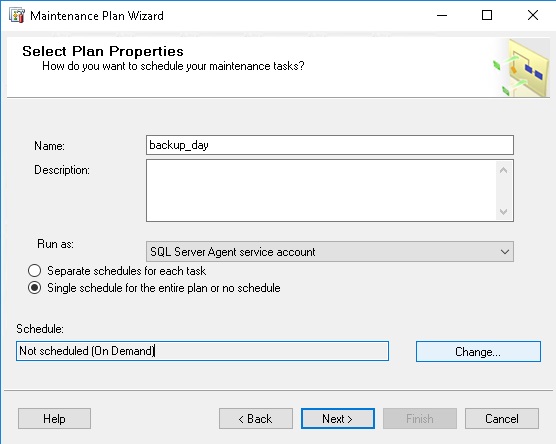The height and width of the screenshot is (444, 556).
Task: Close the wizard with the X button
Action: click(x=533, y=16)
